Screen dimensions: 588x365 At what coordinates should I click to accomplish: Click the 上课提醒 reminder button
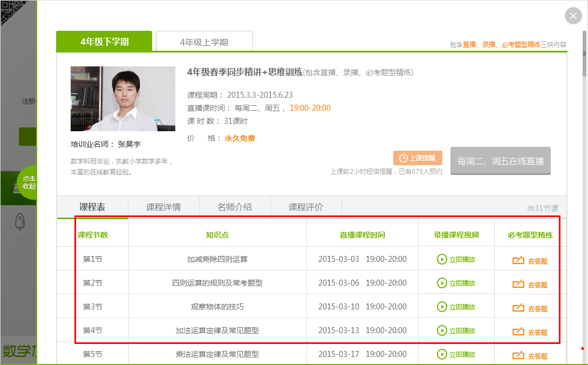tap(418, 157)
